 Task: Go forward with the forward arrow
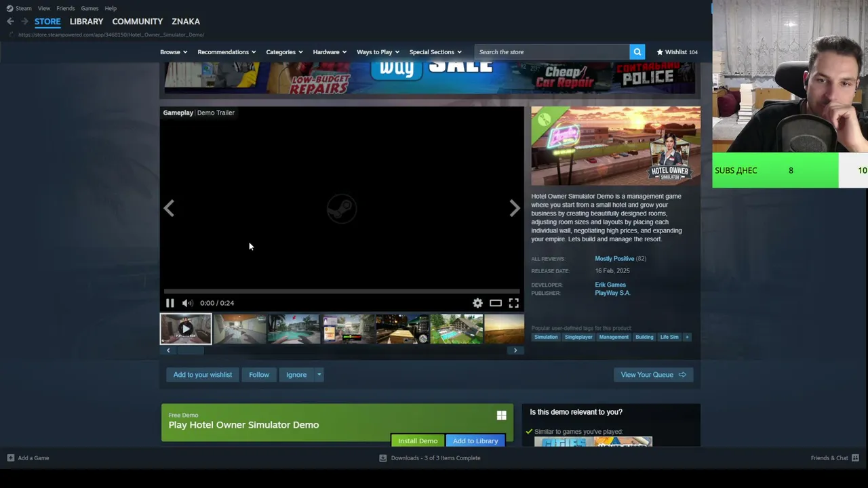[24, 22]
